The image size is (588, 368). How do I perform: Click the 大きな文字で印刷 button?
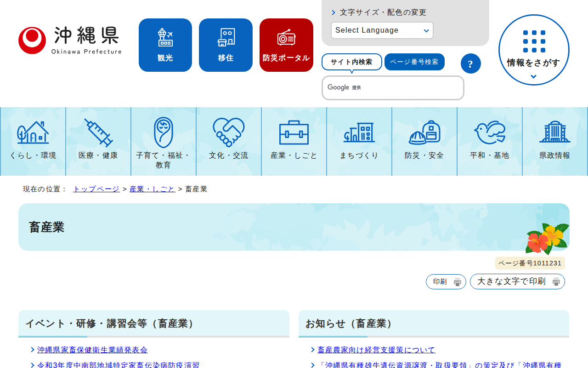pyautogui.click(x=517, y=282)
